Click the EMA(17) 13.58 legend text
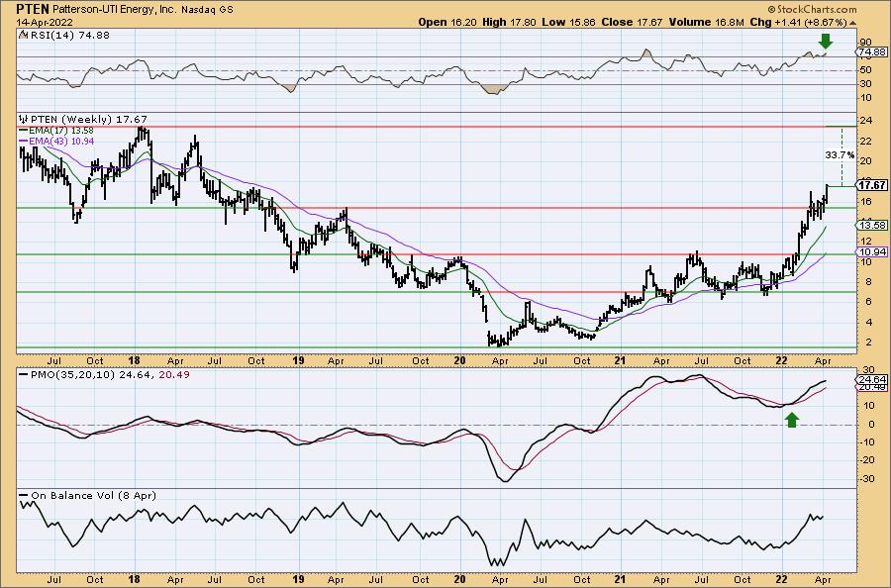Screen dimensions: 891x588 pos(60,131)
